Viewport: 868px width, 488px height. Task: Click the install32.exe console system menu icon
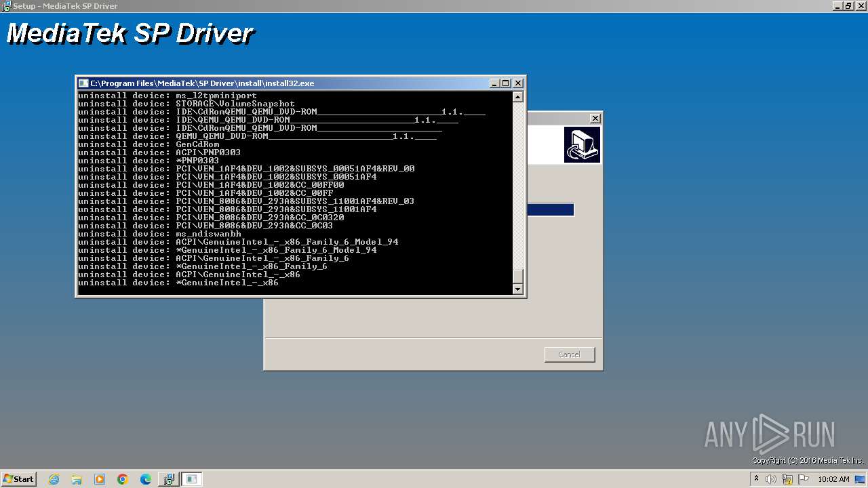tap(83, 83)
